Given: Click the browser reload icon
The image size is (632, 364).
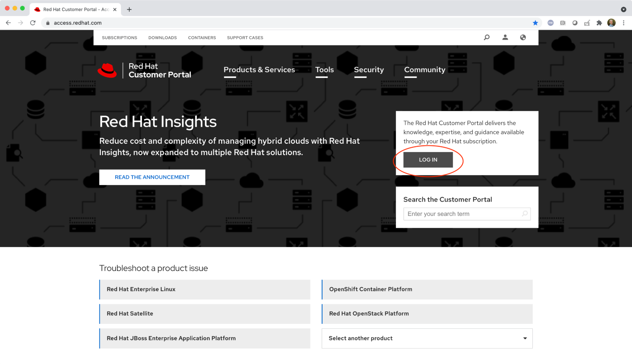Looking at the screenshot, I should point(33,23).
